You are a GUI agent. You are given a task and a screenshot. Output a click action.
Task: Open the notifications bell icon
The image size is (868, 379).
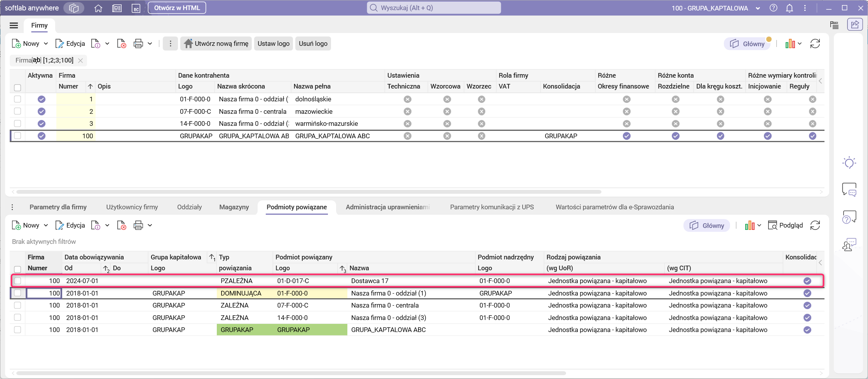point(789,8)
